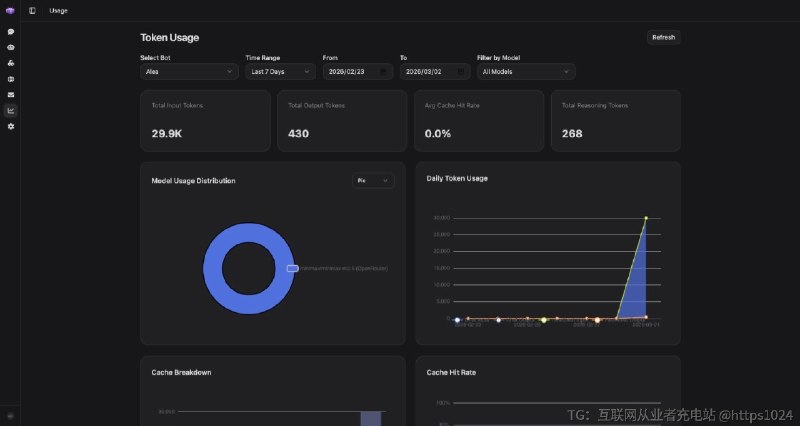Click the To date input field
The image size is (800, 426).
click(x=435, y=72)
